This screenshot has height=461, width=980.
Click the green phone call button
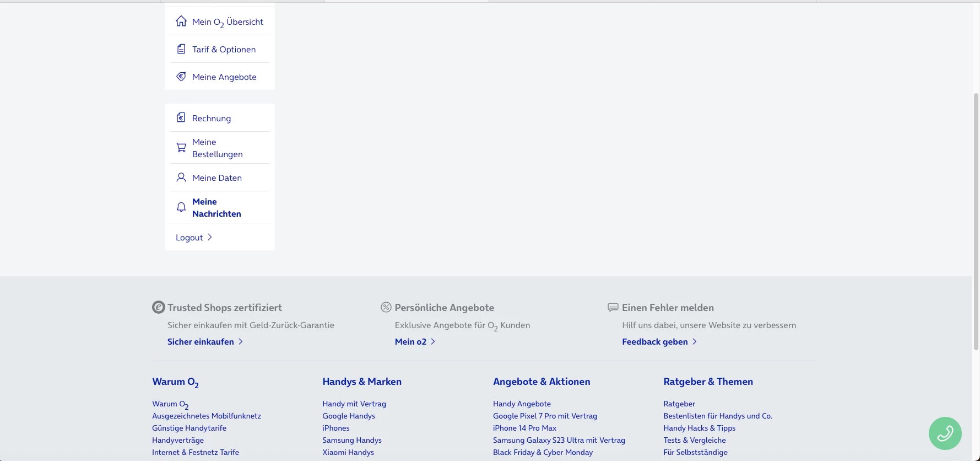[945, 433]
